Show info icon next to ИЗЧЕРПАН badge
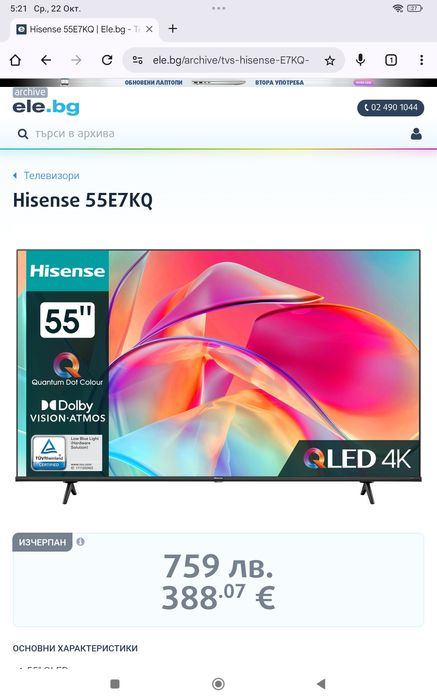This screenshot has width=437, height=699. coord(80,542)
